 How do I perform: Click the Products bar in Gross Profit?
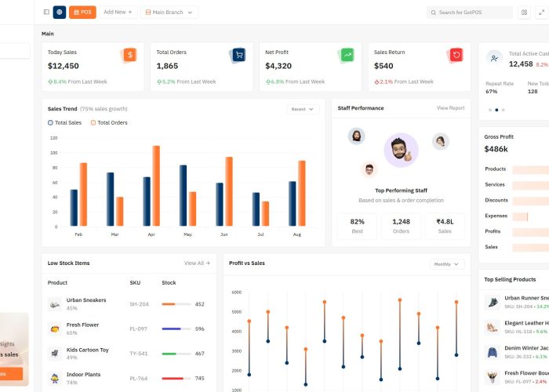531,170
